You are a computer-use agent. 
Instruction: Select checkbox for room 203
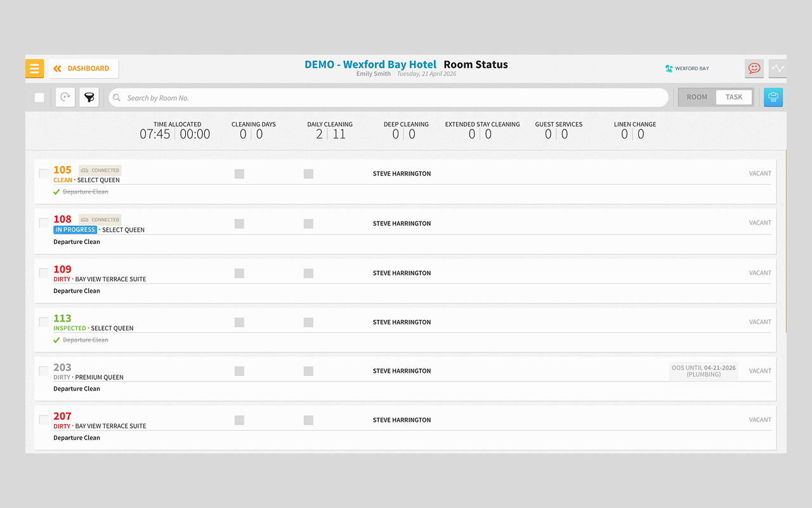[44, 371]
